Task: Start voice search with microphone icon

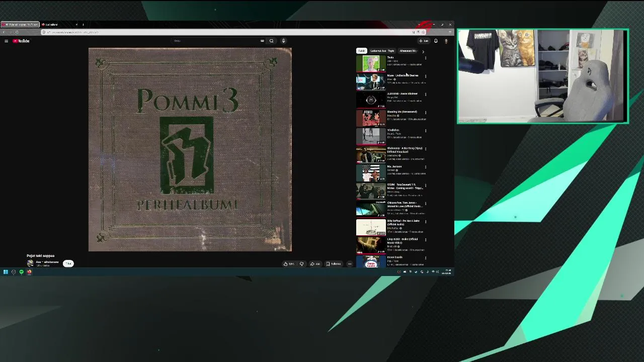Action: pyautogui.click(x=283, y=41)
